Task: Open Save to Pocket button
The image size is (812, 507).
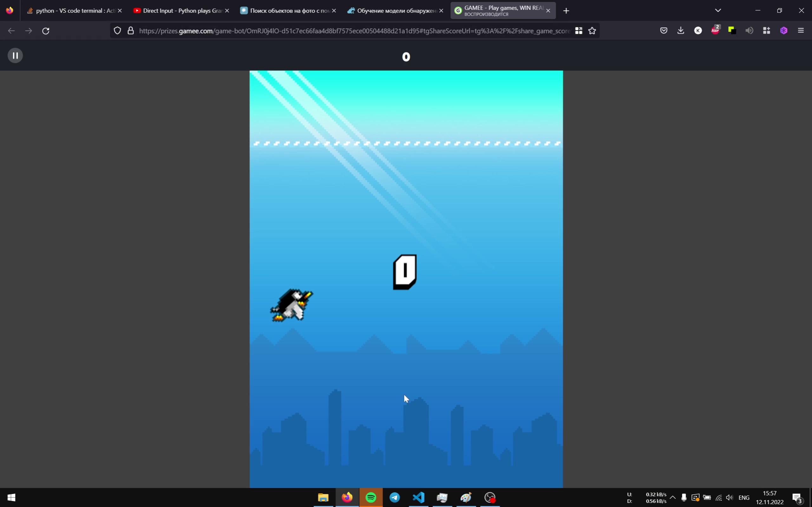Action: [x=664, y=31]
